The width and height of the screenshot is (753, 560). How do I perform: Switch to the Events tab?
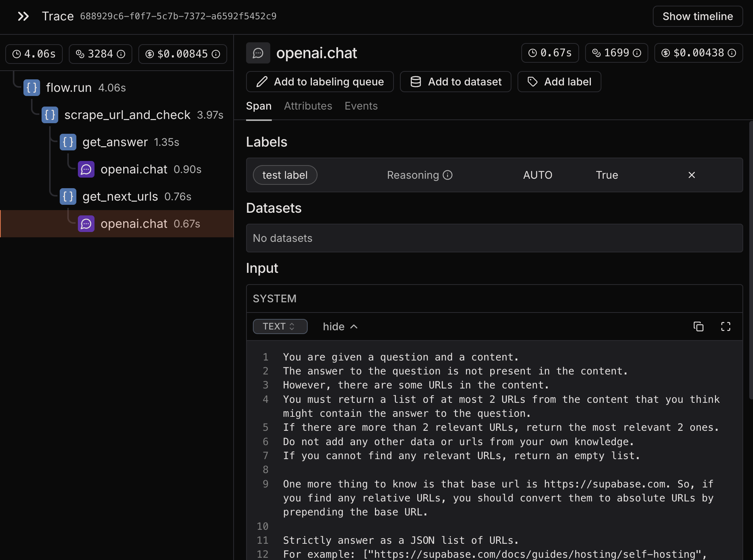point(361,106)
